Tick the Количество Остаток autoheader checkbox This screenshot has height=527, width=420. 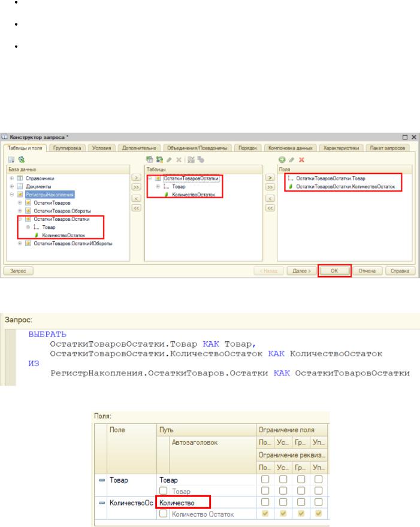click(x=164, y=514)
